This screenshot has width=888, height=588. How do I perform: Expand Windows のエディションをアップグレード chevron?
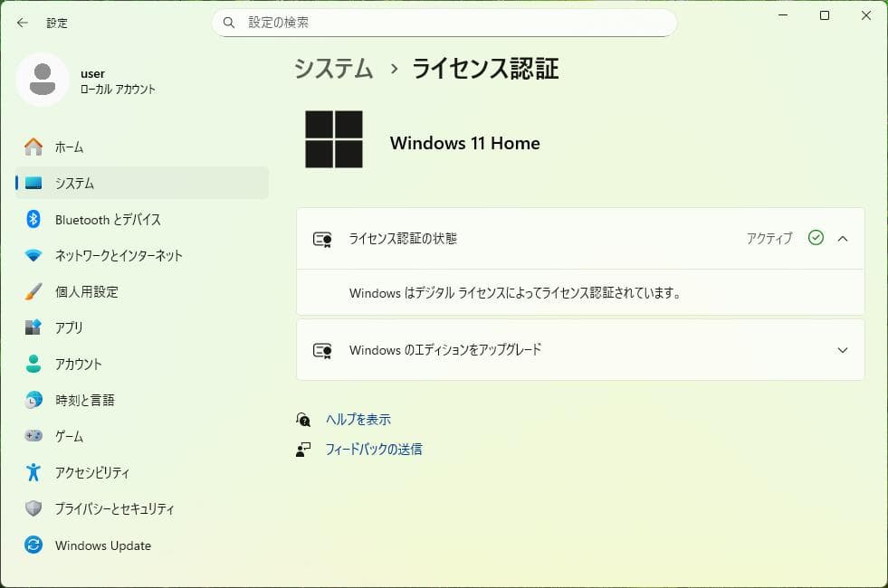[x=843, y=350]
